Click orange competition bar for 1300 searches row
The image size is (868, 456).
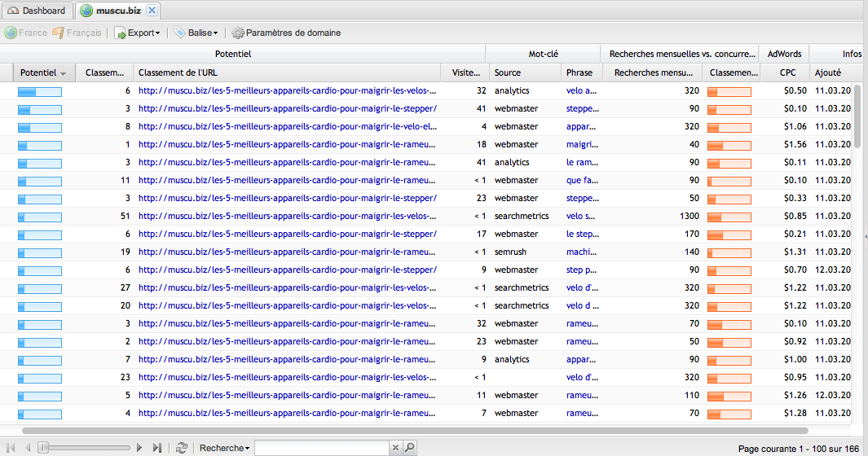[x=729, y=217]
